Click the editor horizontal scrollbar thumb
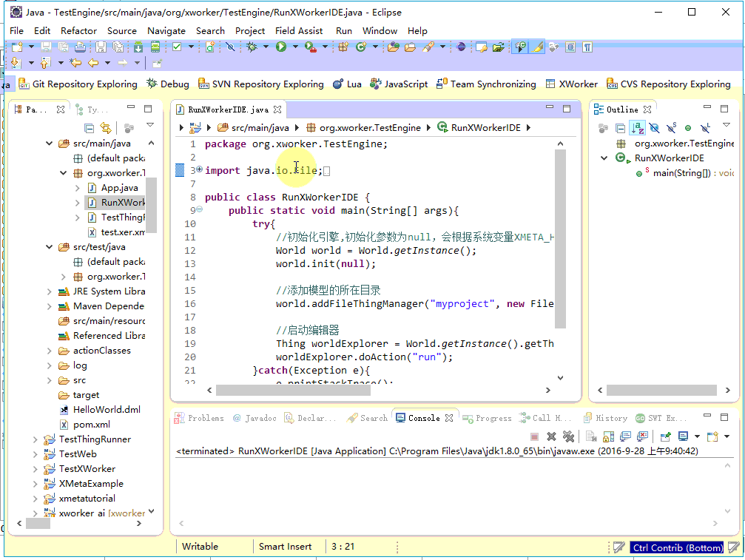 (x=293, y=391)
